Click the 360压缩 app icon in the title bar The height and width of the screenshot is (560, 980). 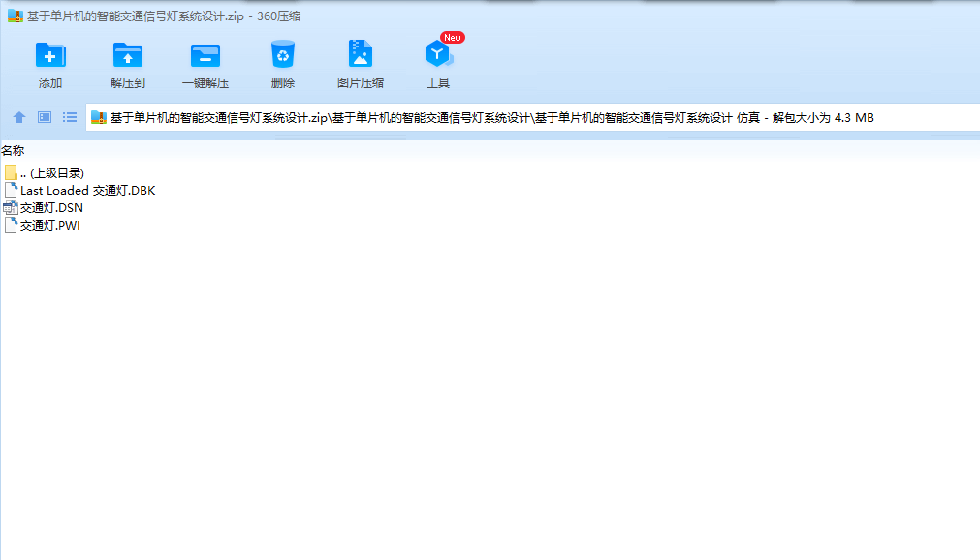(x=15, y=16)
